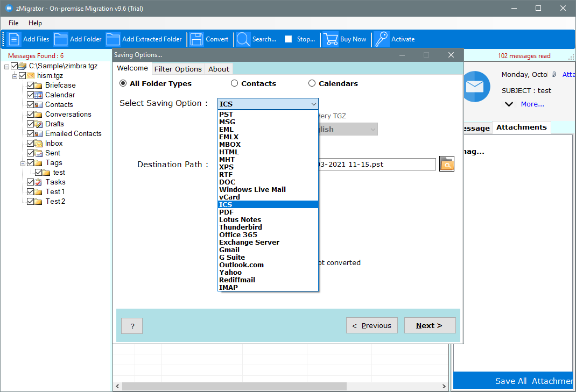The image size is (576, 392).
Task: Uncheck the Briefcase folder checkbox
Action: (31, 85)
